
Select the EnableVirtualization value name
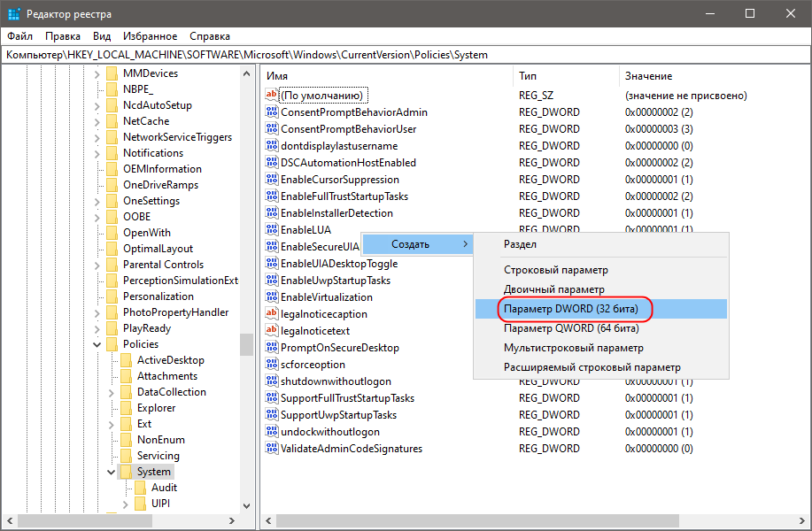326,297
